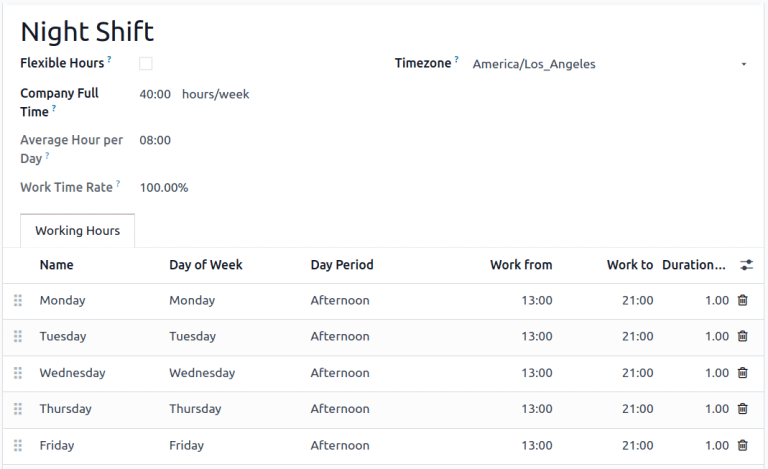The width and height of the screenshot is (768, 469).
Task: Change Day of Week for Wednesday row
Action: tap(202, 373)
